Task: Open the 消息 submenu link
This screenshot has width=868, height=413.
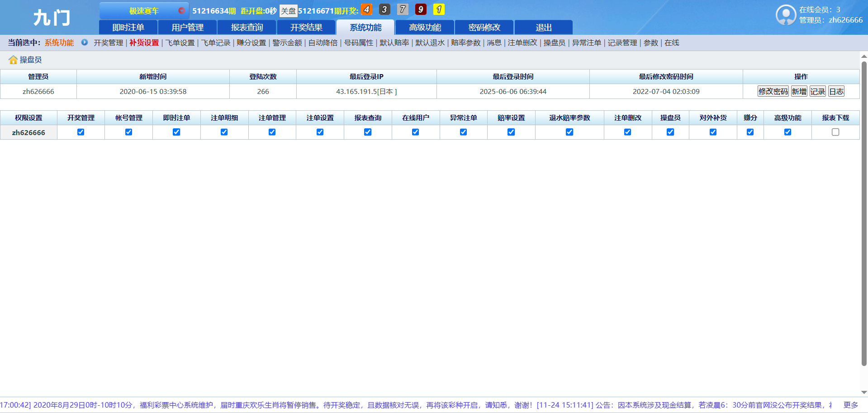Action: 494,42
